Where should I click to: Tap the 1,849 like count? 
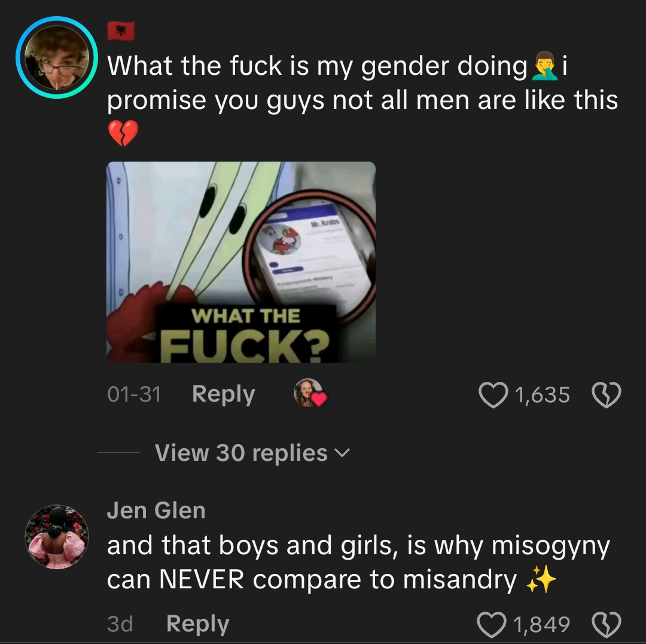(x=542, y=624)
